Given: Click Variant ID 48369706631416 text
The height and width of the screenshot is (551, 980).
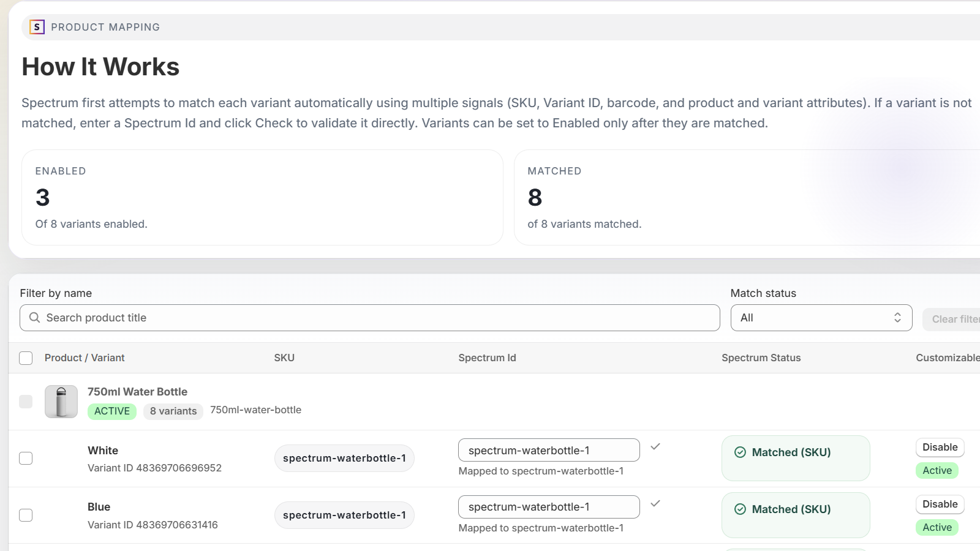Looking at the screenshot, I should pos(153,525).
